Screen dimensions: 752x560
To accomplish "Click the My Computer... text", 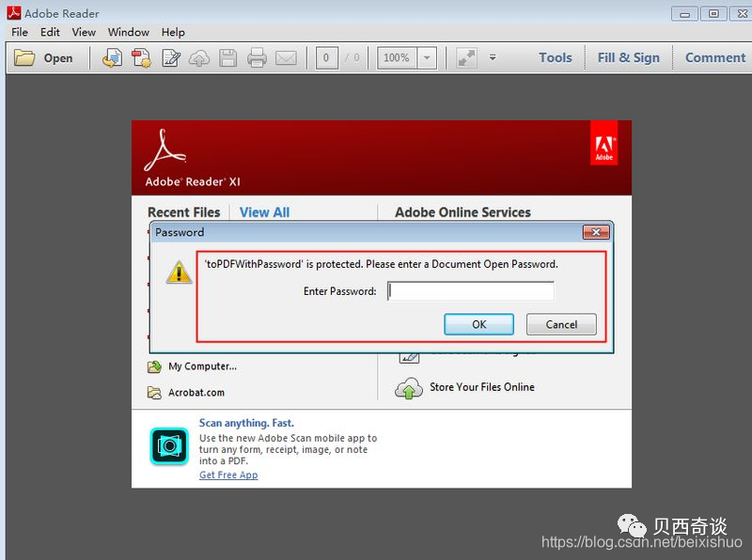I will point(202,366).
